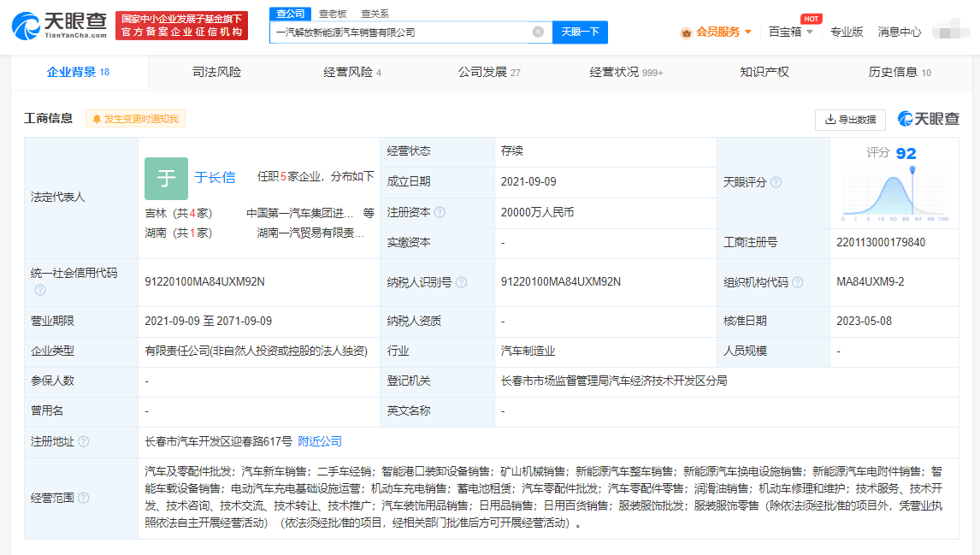Open the help icon beside 组织机构代码
The width and height of the screenshot is (980, 555).
(798, 282)
